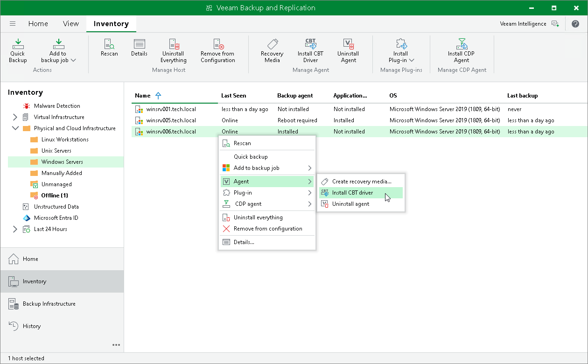Choose Uninstall agent in submenu
This screenshot has height=364, width=588.
tap(361, 204)
